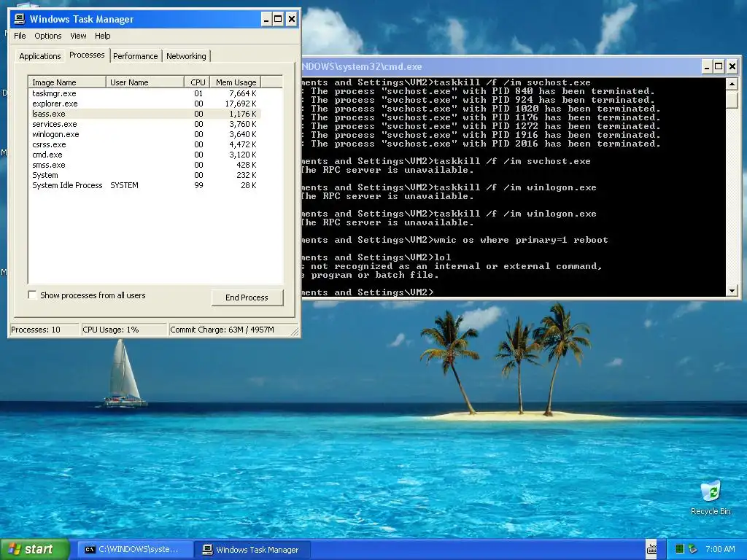Sort processes by Mem Usage column
This screenshot has height=560, width=747.
236,82
